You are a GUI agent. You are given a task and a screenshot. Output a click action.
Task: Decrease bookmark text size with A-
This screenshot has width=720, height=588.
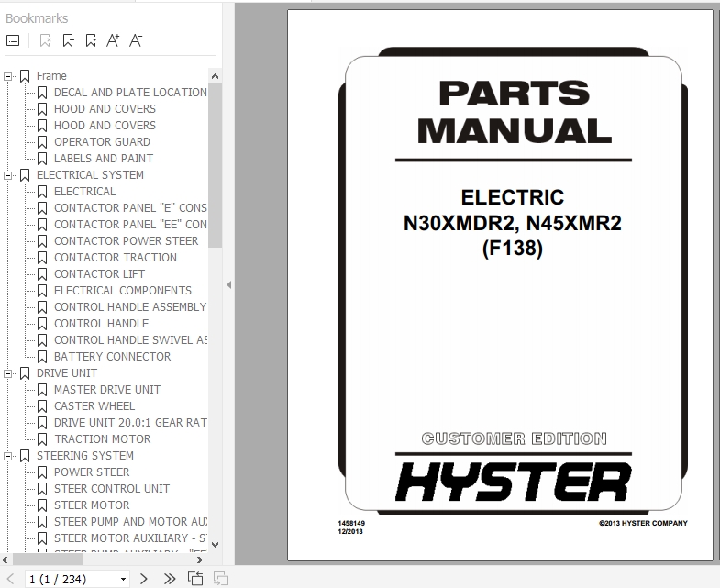pos(136,40)
